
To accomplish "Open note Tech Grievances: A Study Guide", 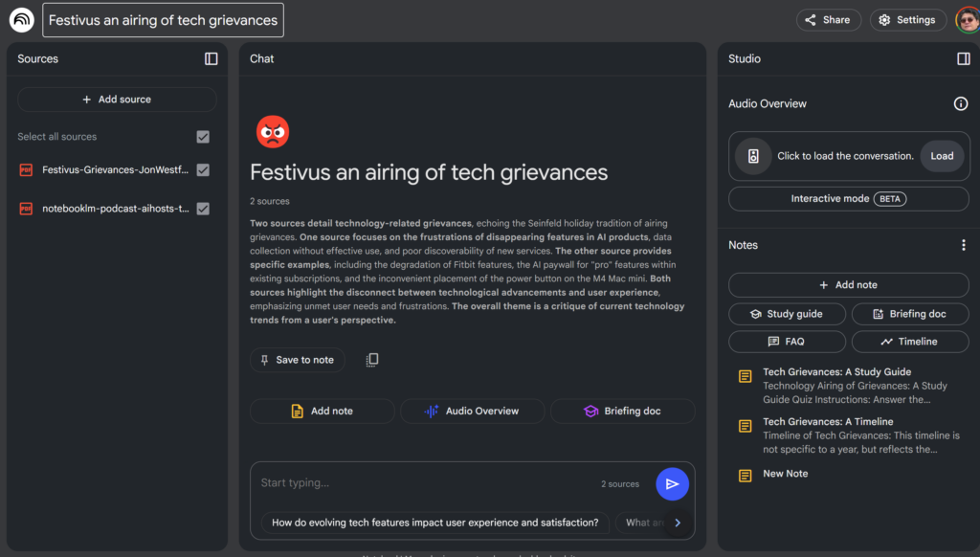I will pyautogui.click(x=836, y=372).
